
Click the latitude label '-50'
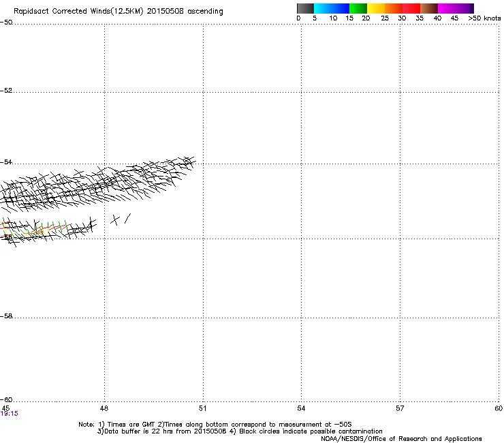click(6, 22)
